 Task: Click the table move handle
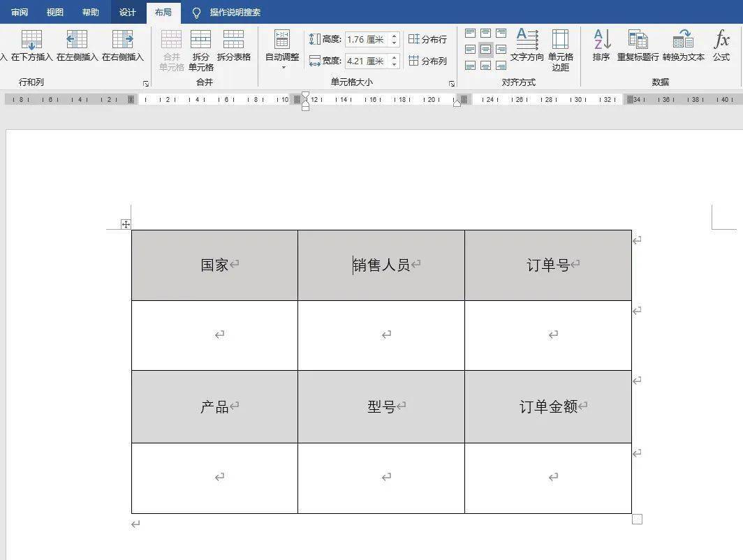pyautogui.click(x=126, y=224)
